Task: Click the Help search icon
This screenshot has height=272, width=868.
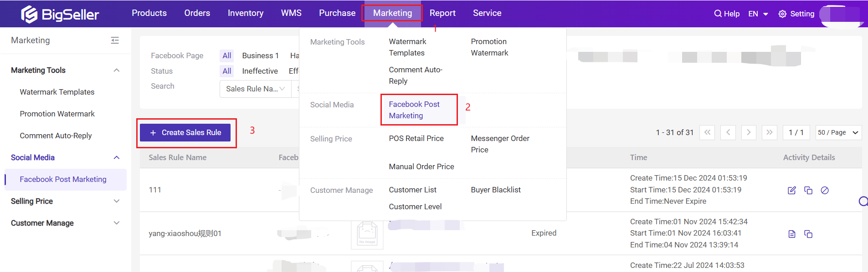Action: [718, 14]
